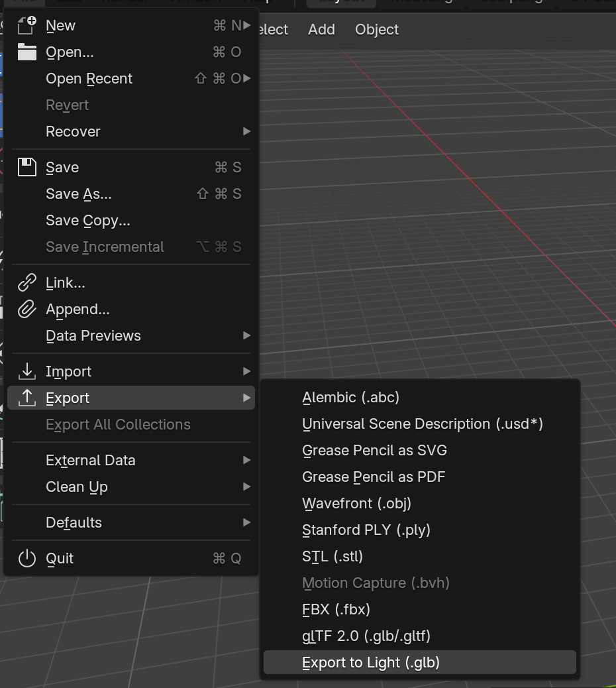
Task: Open the Clean Up entry
Action: click(131, 487)
